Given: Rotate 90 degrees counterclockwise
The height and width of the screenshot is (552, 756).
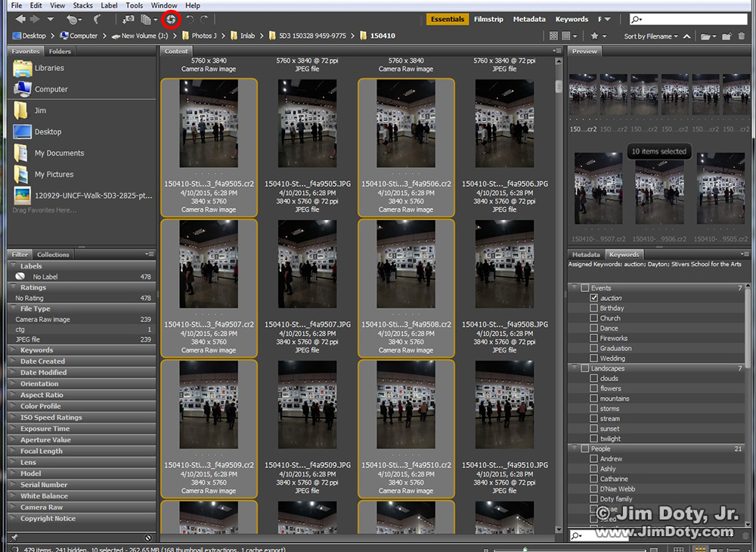Looking at the screenshot, I should tap(190, 20).
